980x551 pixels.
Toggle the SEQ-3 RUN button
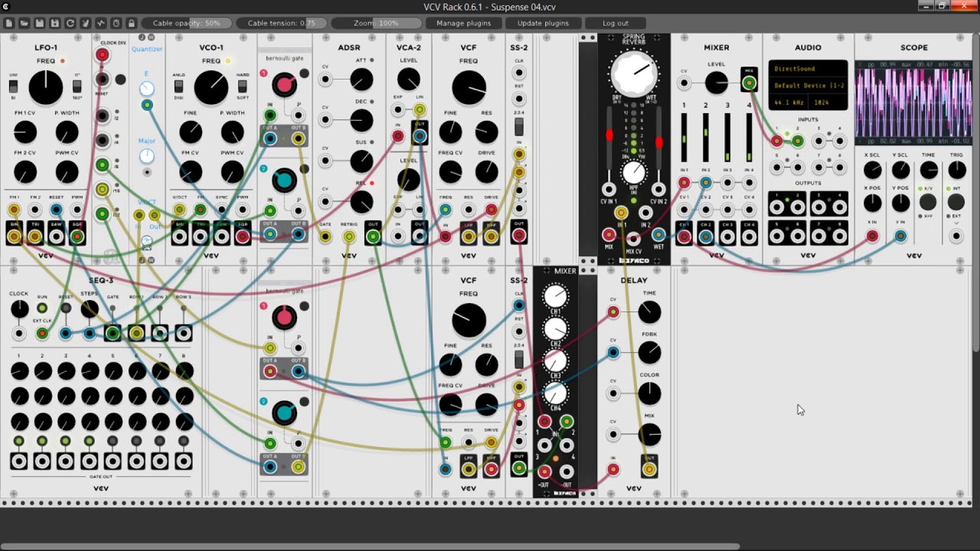(42, 308)
